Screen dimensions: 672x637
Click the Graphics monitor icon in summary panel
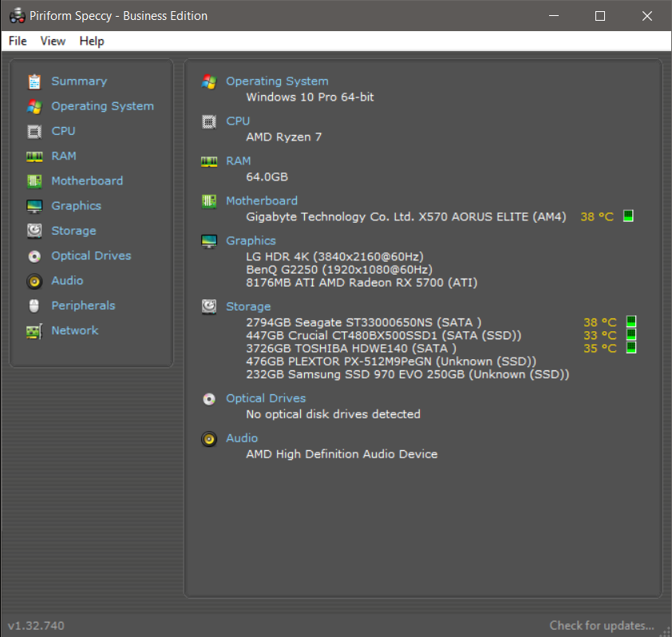point(209,241)
